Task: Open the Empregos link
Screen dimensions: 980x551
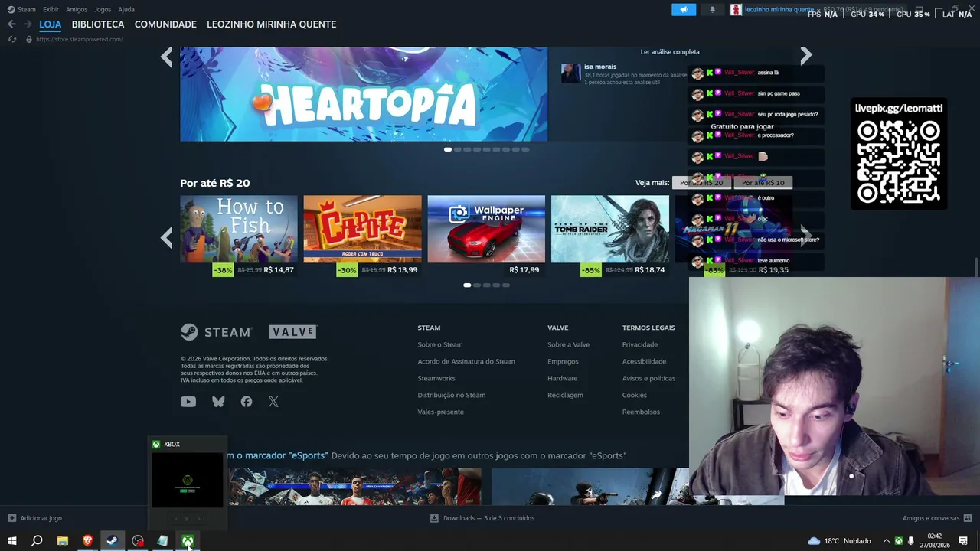Action: coord(563,361)
